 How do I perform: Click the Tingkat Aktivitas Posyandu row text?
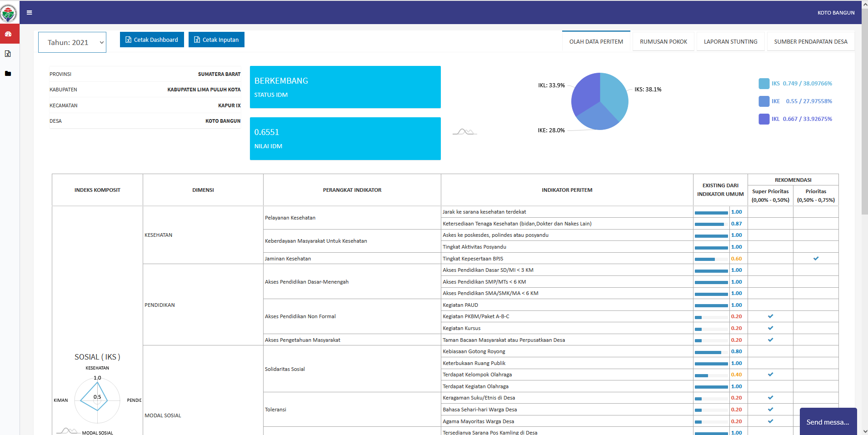tap(474, 247)
